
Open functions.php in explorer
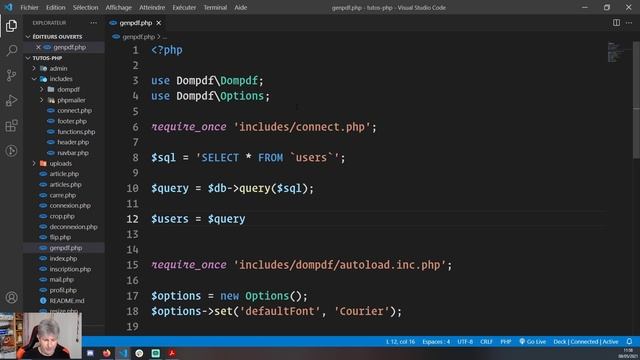point(76,132)
